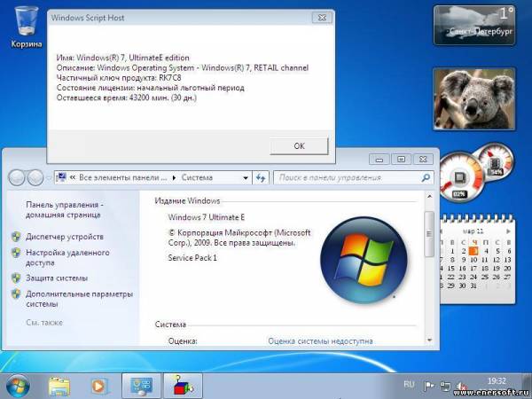Select day 15 in the calendar gadget
532x399 pixels.
[451, 268]
